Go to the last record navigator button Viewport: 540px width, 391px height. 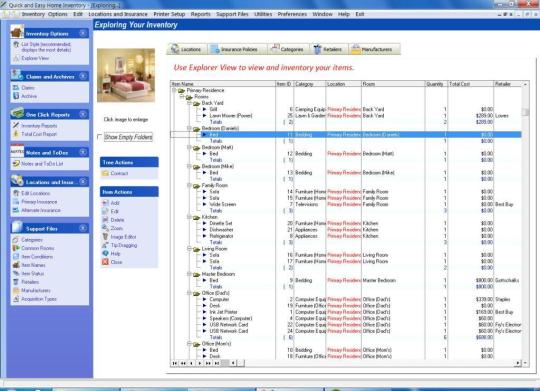click(217, 363)
